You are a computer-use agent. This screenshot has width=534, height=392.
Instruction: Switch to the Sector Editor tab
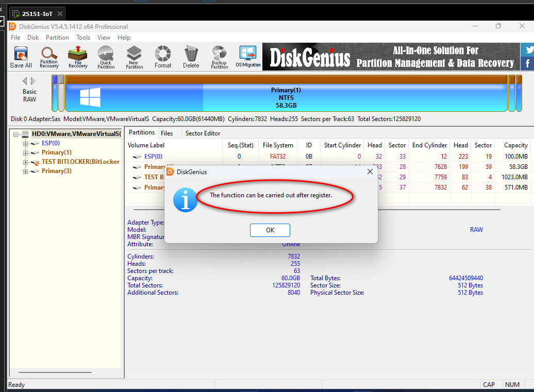(203, 133)
